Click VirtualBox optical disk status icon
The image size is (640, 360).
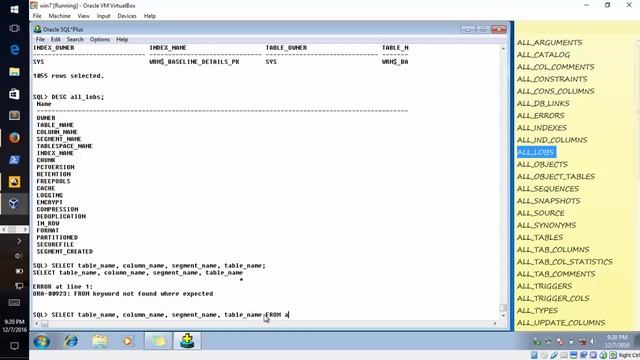(544, 356)
